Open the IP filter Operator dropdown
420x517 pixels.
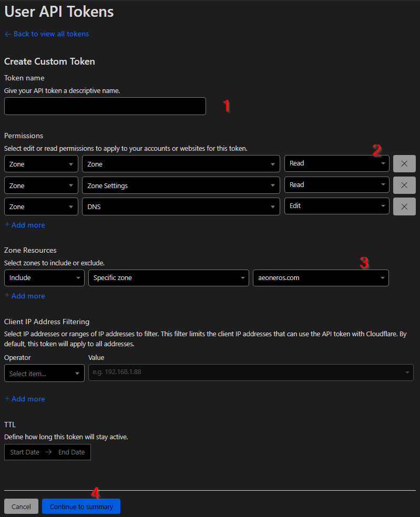tap(44, 374)
